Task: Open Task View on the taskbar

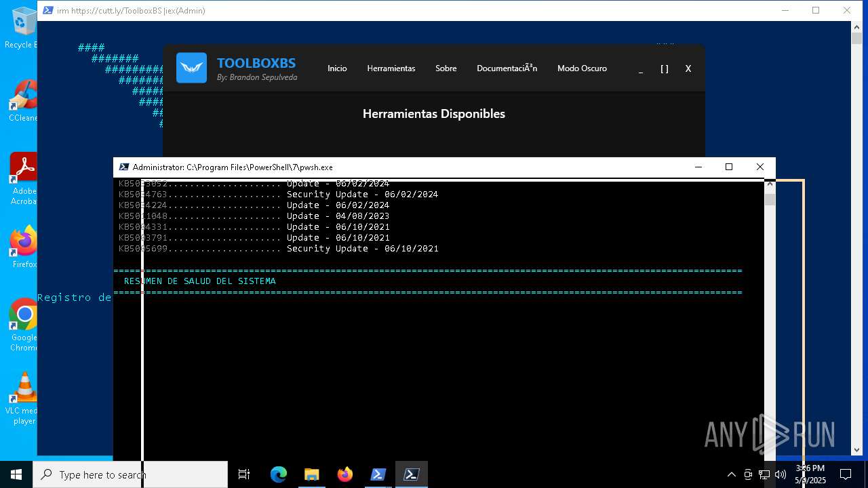Action: (x=244, y=474)
